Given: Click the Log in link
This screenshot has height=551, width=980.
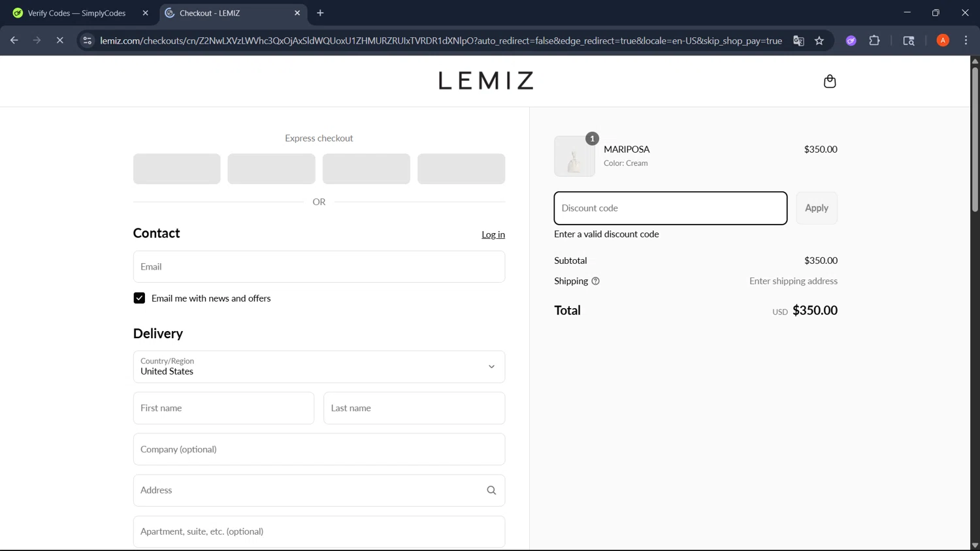Looking at the screenshot, I should (493, 234).
